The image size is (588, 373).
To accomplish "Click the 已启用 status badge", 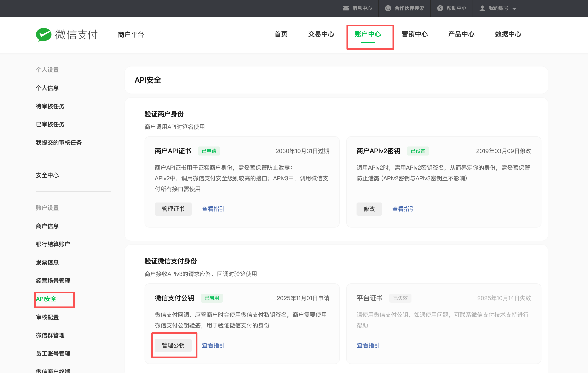I will [x=211, y=298].
